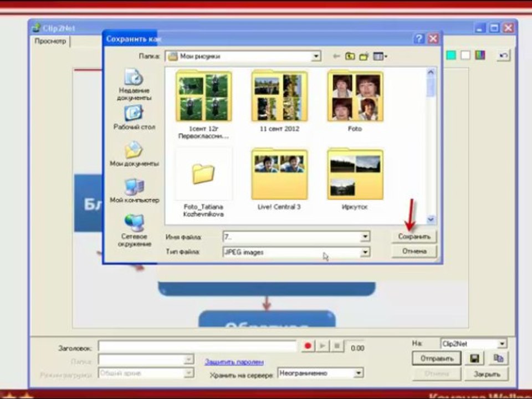Click the Отмена button in the save dialog
The height and width of the screenshot is (399, 532).
tap(414, 252)
